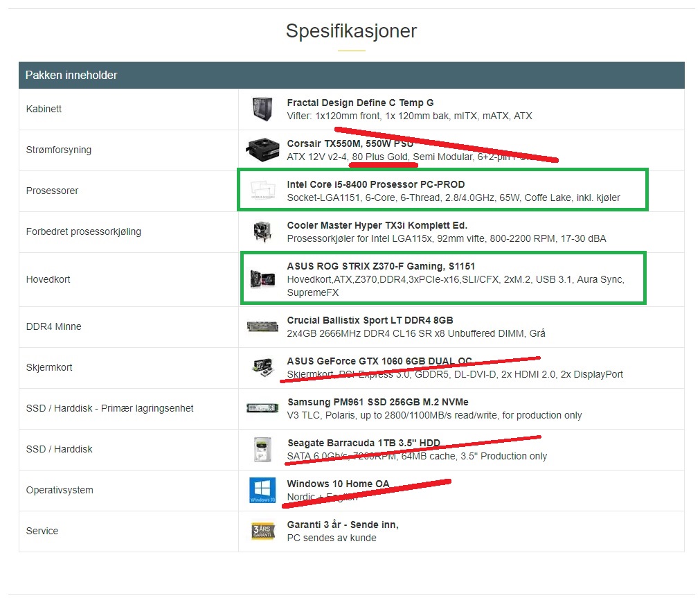Select the Service row label
Screen dimensions: 700x598
tap(42, 531)
